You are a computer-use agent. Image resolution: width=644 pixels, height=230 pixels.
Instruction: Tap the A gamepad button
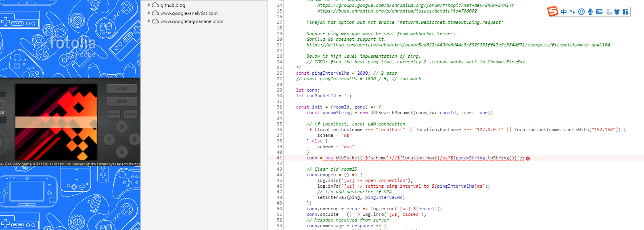(122, 152)
